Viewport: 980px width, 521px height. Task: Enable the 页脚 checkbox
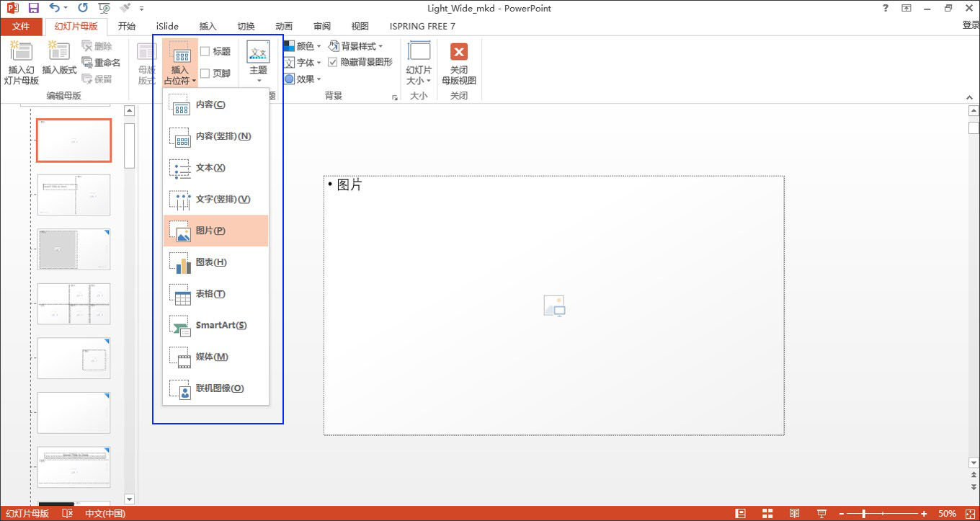click(205, 73)
